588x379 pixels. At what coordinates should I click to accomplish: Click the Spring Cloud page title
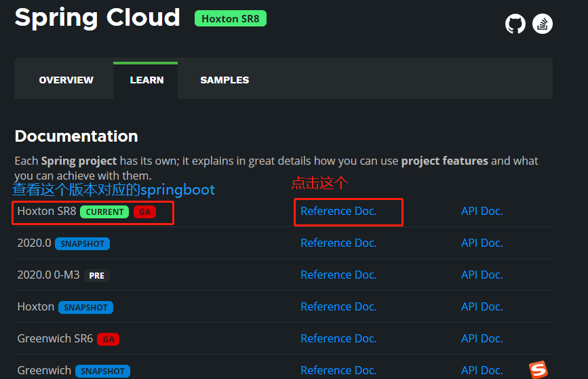click(x=98, y=18)
